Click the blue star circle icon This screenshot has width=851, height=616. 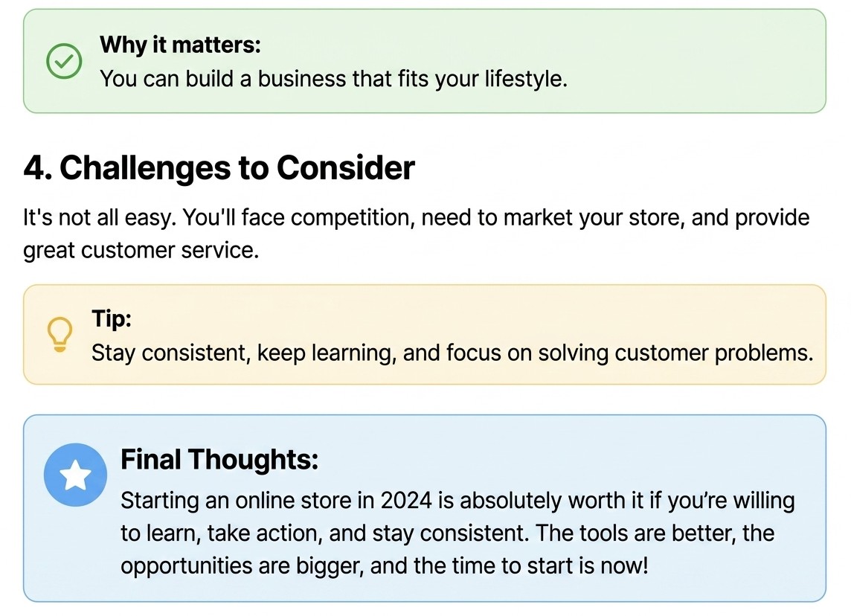[75, 475]
